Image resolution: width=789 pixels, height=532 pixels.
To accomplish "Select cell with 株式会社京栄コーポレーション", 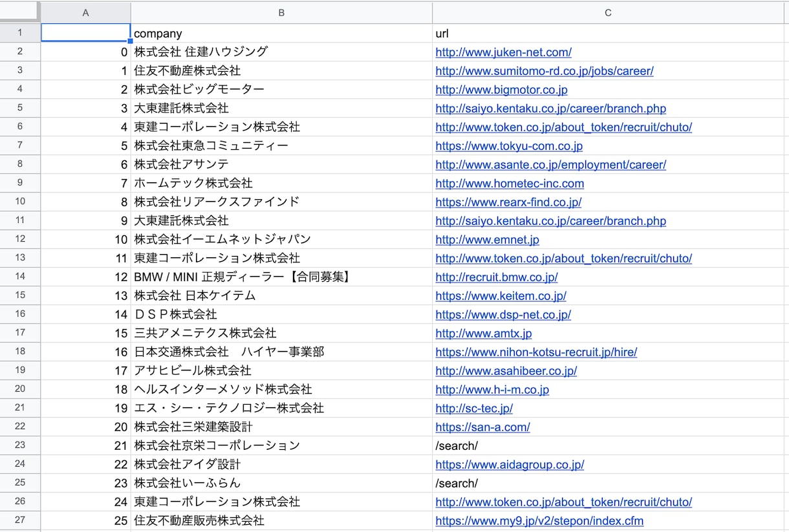I will (281, 445).
